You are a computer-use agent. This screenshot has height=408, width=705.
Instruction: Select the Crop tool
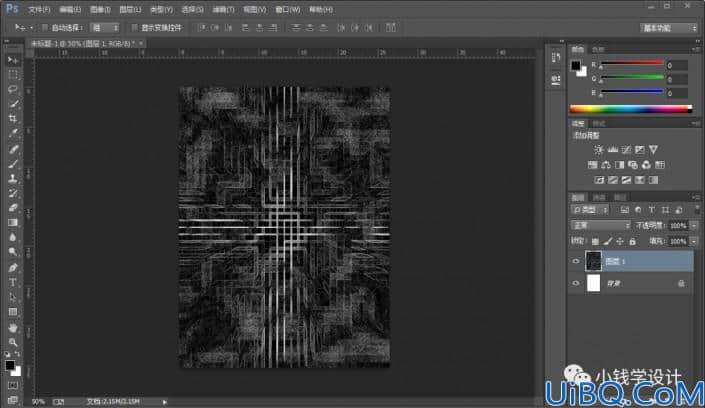[x=13, y=119]
